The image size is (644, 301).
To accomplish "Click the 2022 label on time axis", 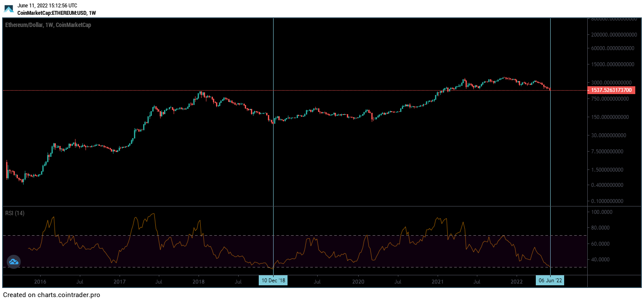I will click(x=517, y=281).
